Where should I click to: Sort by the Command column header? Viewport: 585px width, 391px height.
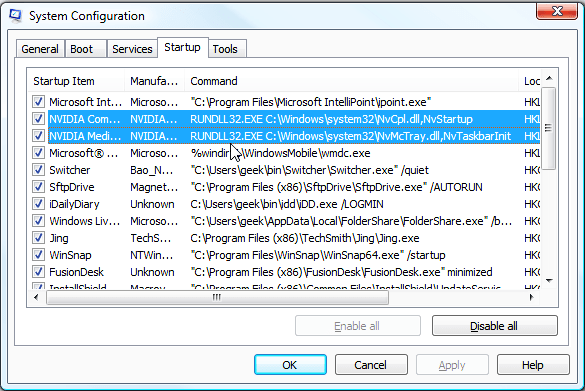point(351,81)
